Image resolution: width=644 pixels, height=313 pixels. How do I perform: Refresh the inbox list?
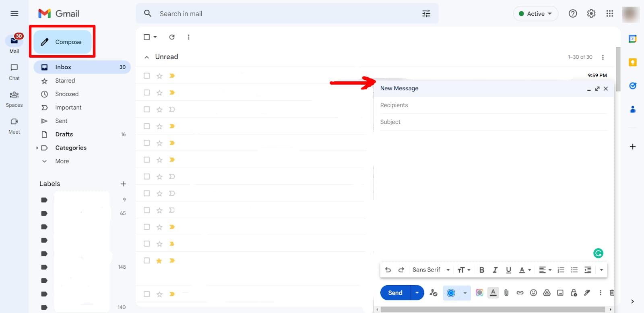pos(172,37)
